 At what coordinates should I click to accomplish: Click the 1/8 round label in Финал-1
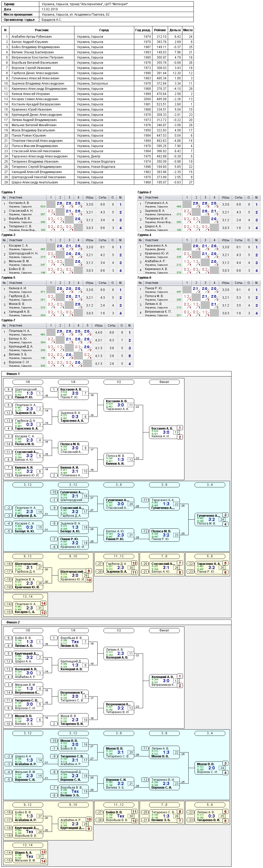tap(28, 382)
